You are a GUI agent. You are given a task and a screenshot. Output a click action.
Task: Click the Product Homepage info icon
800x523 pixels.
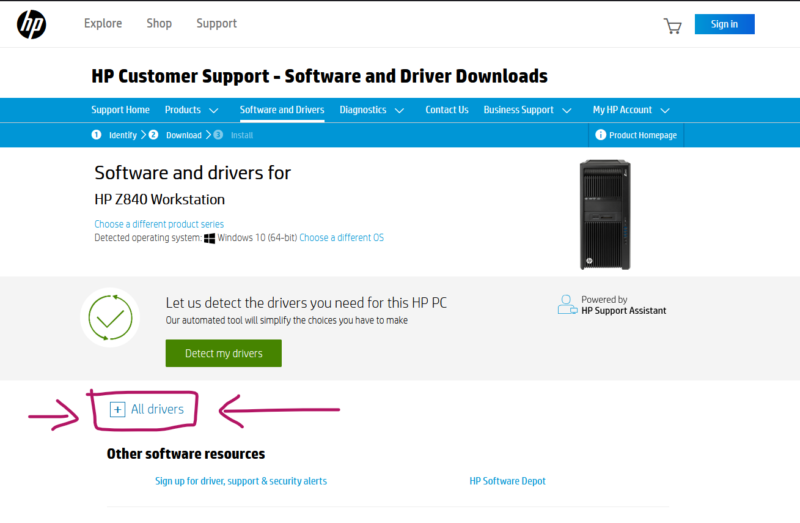pyautogui.click(x=601, y=135)
